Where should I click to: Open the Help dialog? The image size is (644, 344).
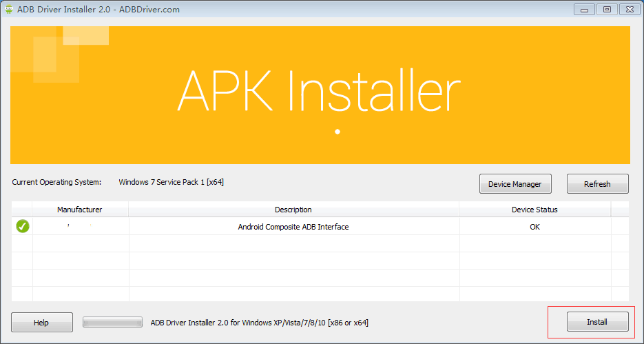pos(42,322)
